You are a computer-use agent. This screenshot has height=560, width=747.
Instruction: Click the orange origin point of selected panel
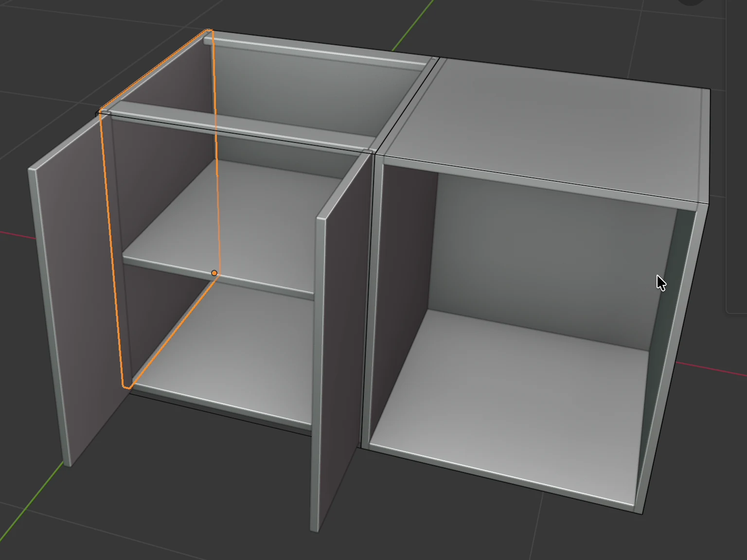[x=214, y=273]
